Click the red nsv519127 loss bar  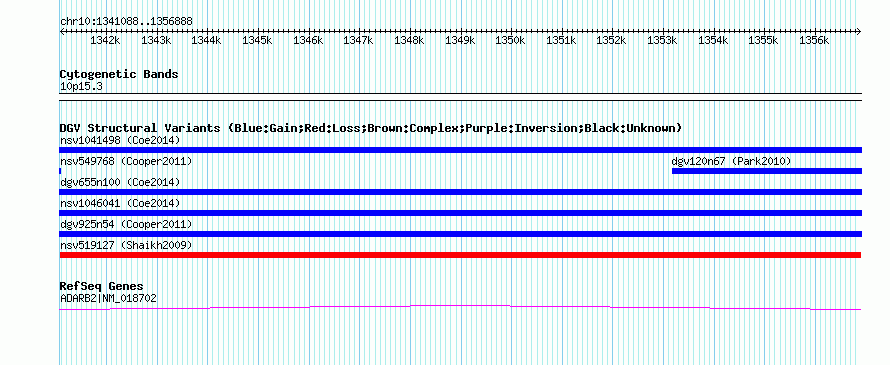click(460, 255)
